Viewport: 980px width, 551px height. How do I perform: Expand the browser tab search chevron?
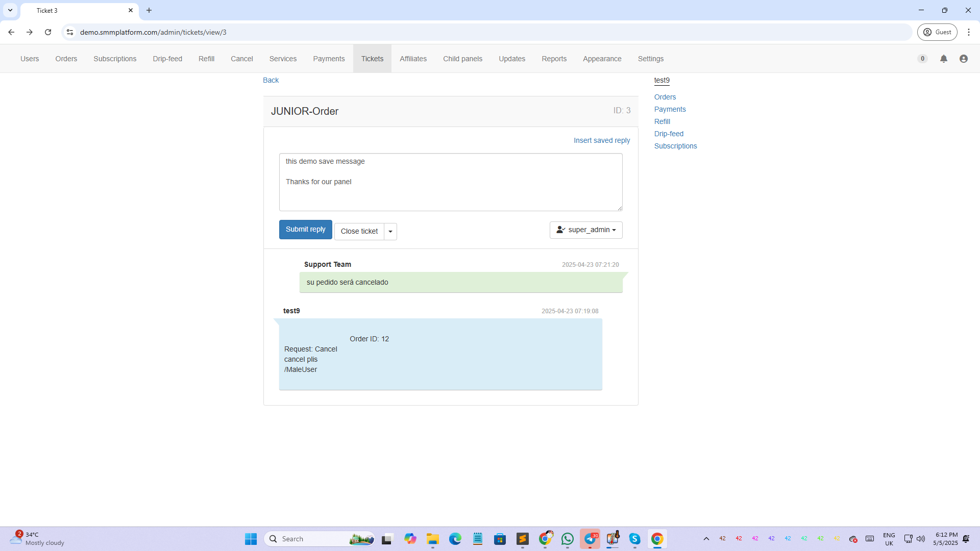point(10,10)
